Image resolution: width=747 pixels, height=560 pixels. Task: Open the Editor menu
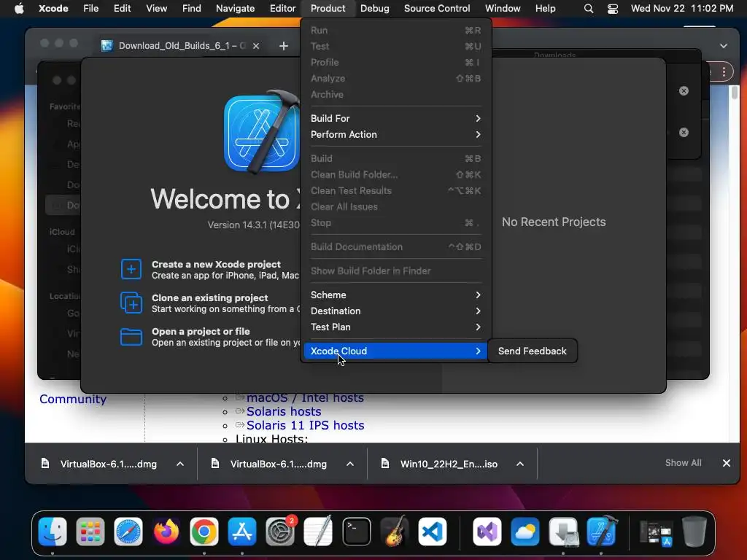click(282, 8)
